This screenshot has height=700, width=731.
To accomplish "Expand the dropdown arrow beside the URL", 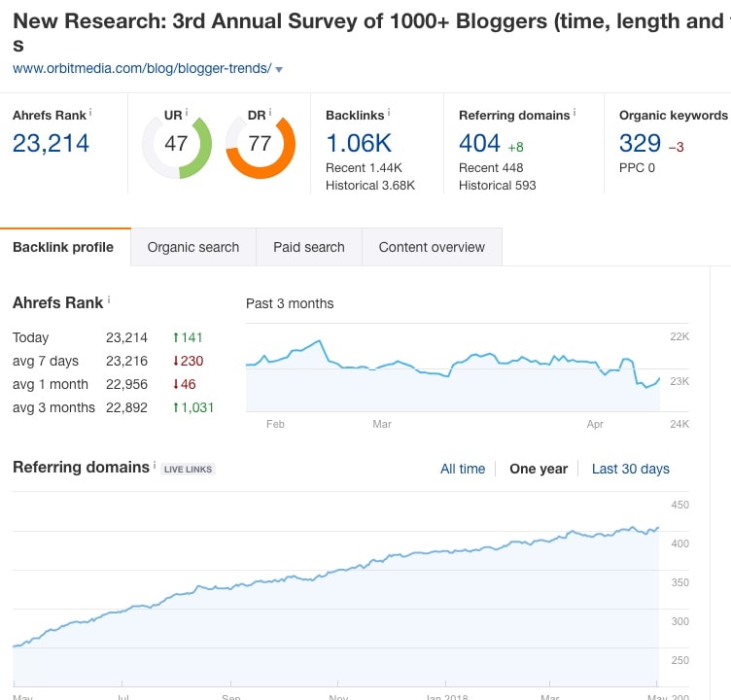I will (x=279, y=69).
